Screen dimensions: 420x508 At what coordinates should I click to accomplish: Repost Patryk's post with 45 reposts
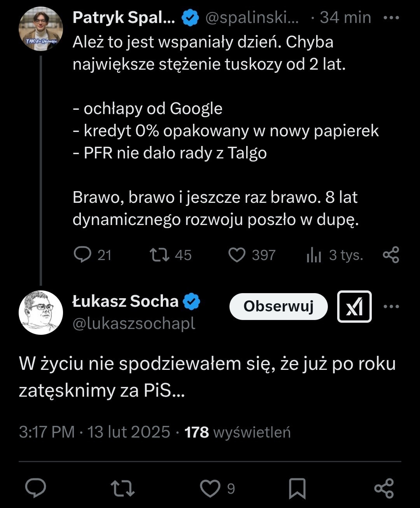159,255
